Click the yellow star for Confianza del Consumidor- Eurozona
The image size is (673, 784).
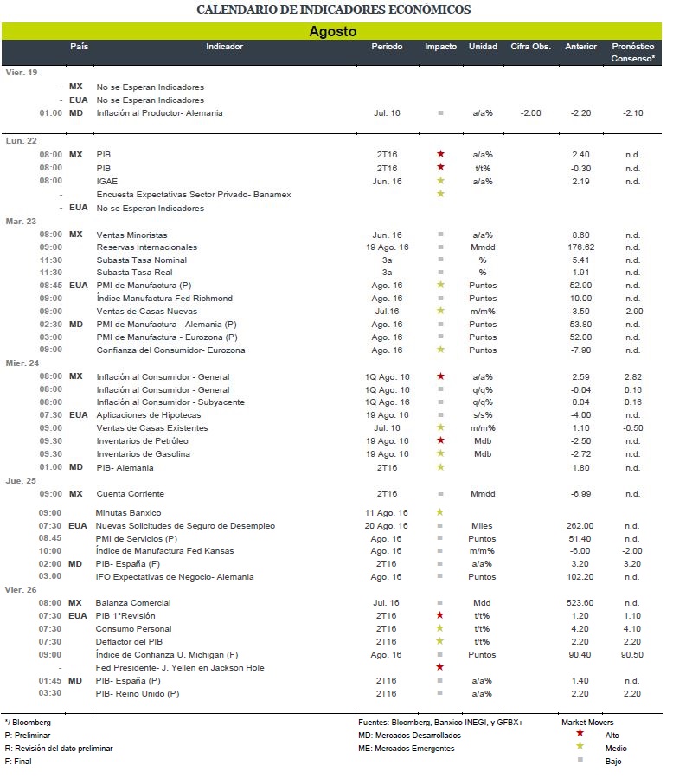click(440, 350)
